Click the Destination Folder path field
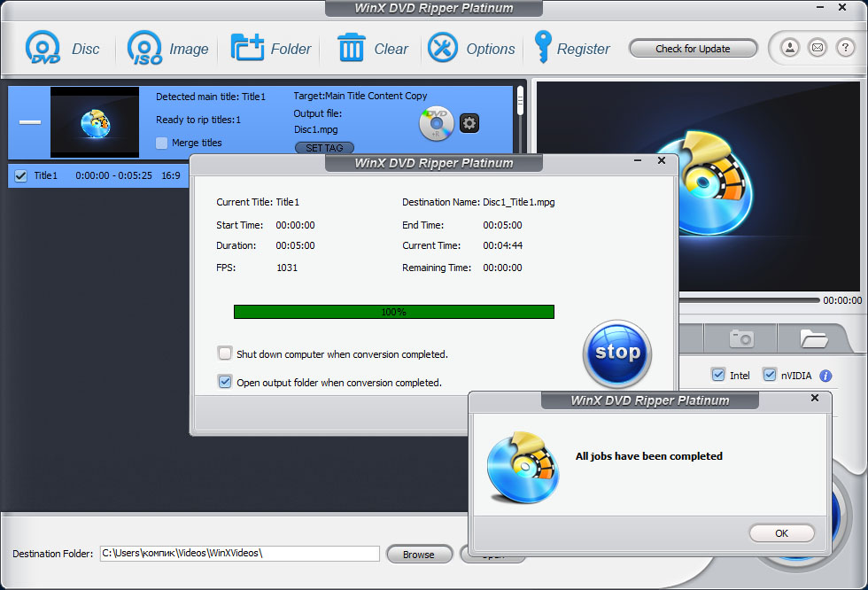 click(240, 553)
